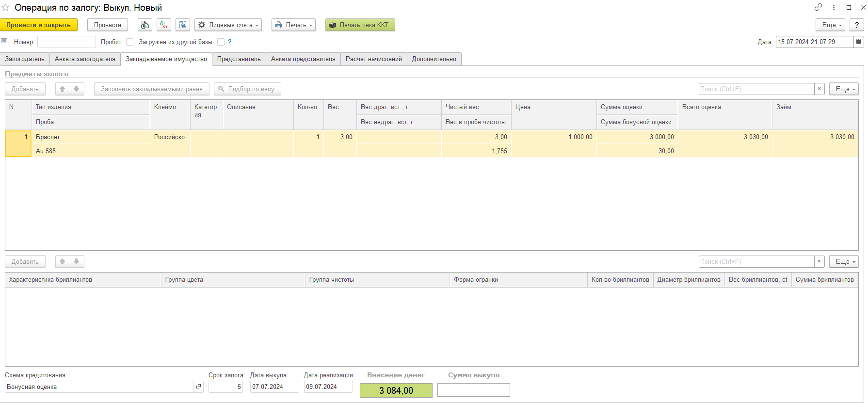Move diamond row up in lower table
The width and height of the screenshot is (868, 403).
tap(63, 261)
